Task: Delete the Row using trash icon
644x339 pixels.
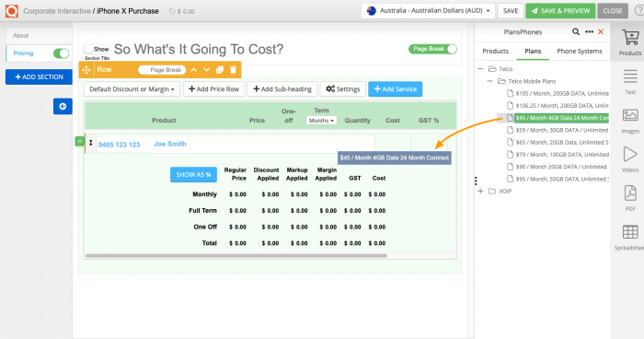Action: 234,70
